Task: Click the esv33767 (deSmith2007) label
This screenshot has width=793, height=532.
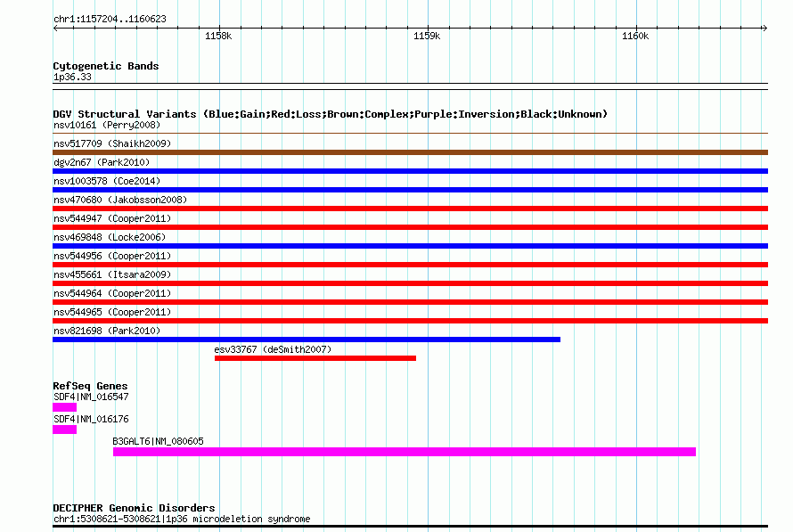Action: [x=273, y=349]
